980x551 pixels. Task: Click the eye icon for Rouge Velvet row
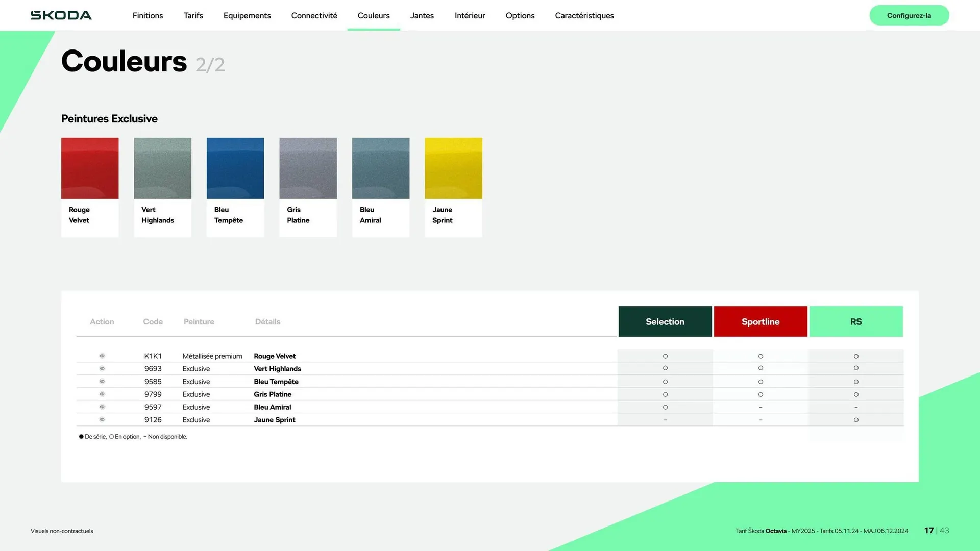pos(102,356)
